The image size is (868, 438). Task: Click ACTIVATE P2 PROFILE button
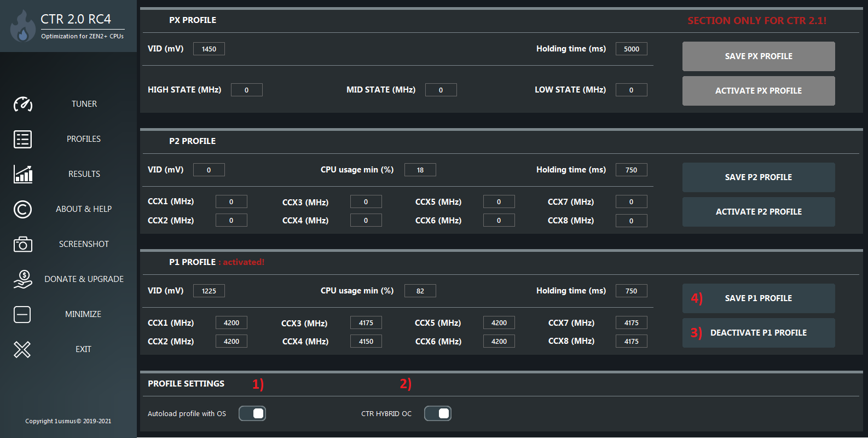(759, 212)
